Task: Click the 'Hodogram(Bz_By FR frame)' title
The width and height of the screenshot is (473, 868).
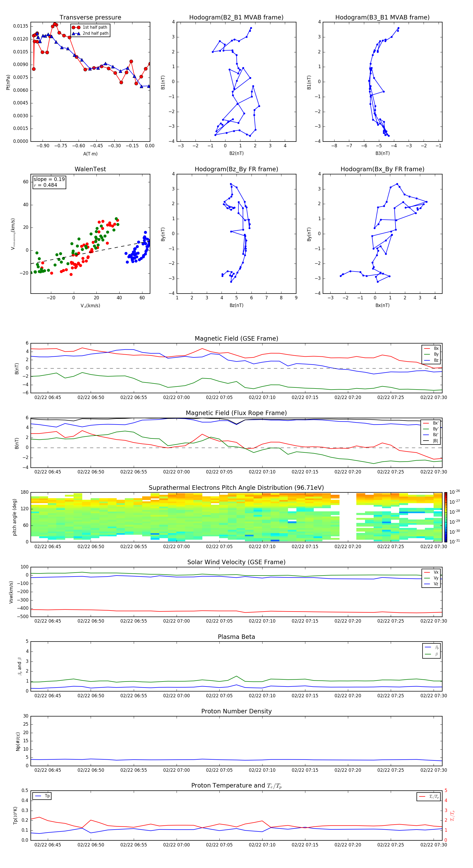Action: click(236, 169)
